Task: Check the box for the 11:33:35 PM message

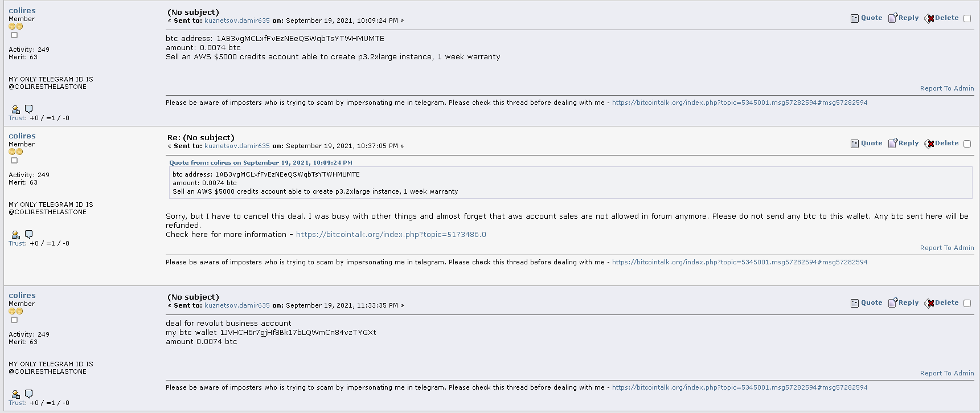Action: pos(967,303)
